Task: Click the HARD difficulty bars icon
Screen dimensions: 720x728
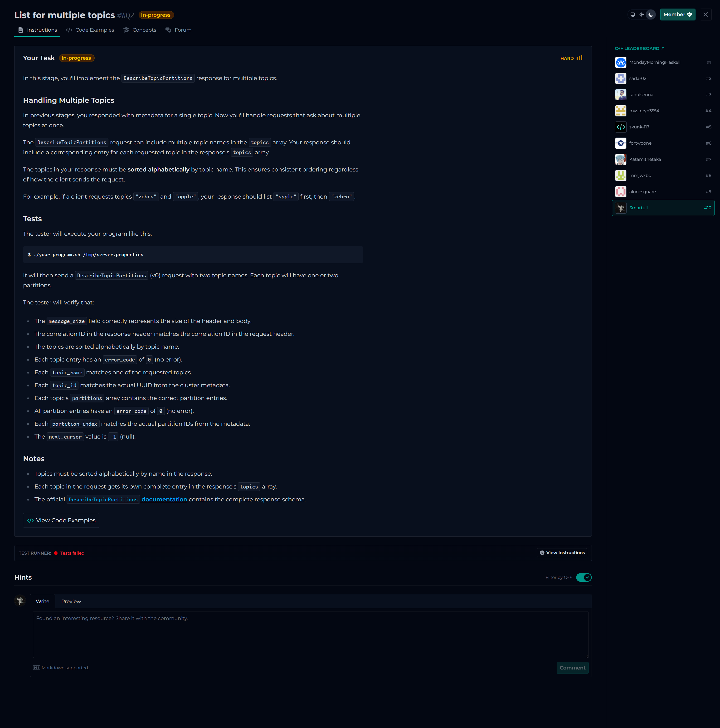Action: pyautogui.click(x=579, y=58)
